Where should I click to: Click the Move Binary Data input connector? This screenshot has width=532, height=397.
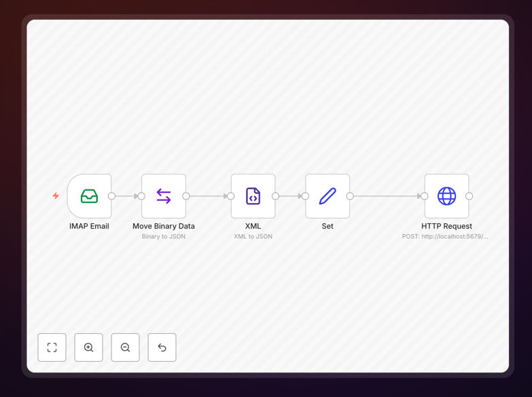pyautogui.click(x=141, y=196)
